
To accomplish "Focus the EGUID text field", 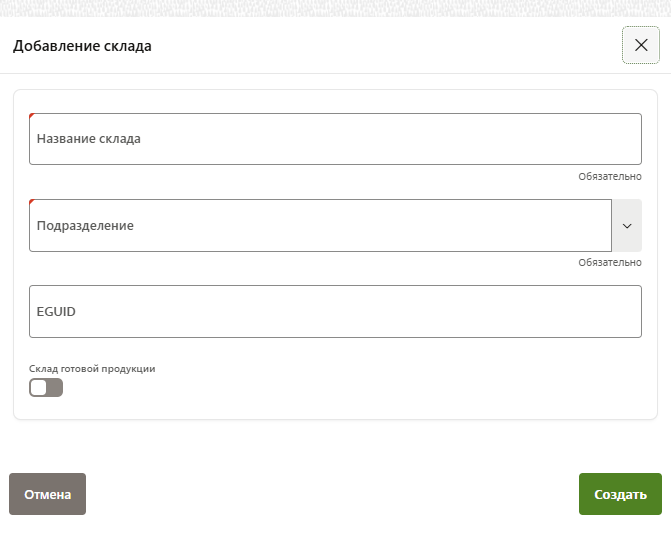I will click(335, 312).
